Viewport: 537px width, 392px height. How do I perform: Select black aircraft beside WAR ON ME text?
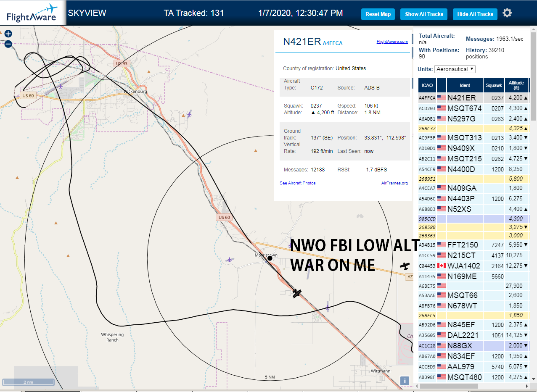point(405,266)
